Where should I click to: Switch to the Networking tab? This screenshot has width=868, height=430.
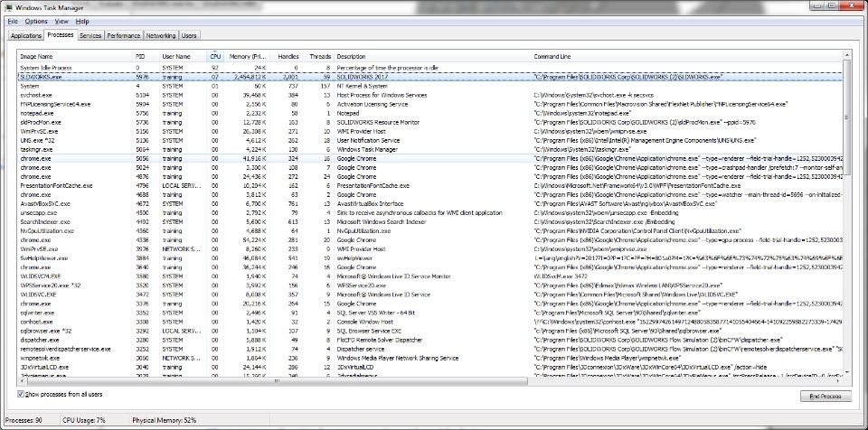click(x=161, y=36)
